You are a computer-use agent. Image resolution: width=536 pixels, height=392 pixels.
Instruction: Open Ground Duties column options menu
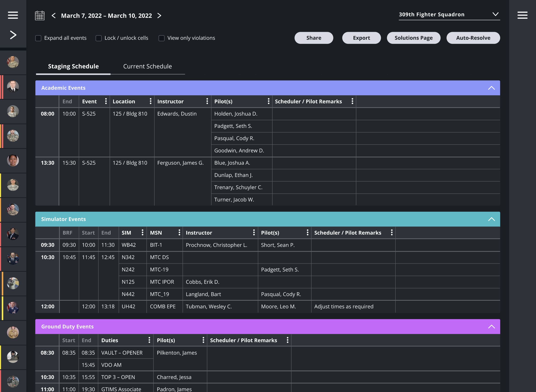pyautogui.click(x=149, y=340)
